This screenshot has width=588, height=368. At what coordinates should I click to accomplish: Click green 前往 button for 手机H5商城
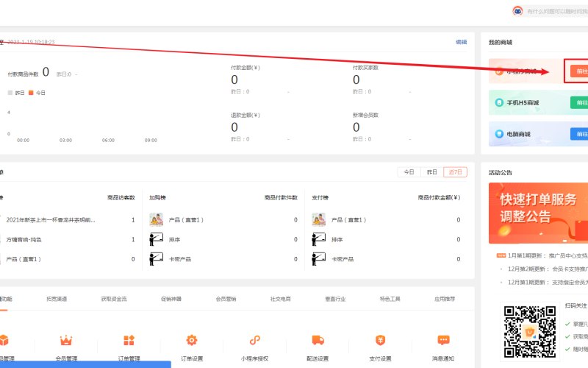(579, 102)
